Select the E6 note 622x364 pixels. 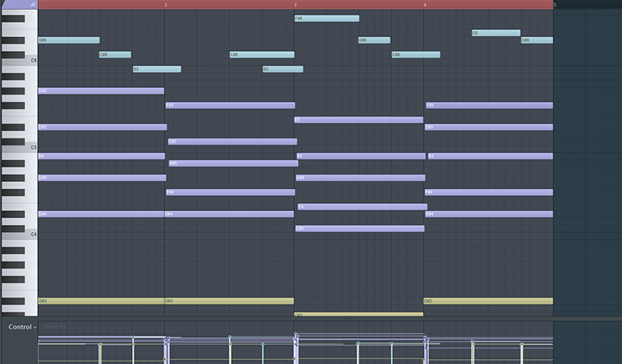tap(496, 33)
